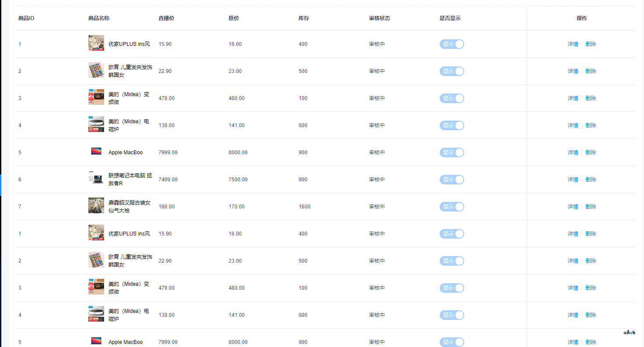Screen dimensions: 644x347
Task: Delete the 联想笔记本电脑 product via 删除
Action: pyautogui.click(x=591, y=180)
